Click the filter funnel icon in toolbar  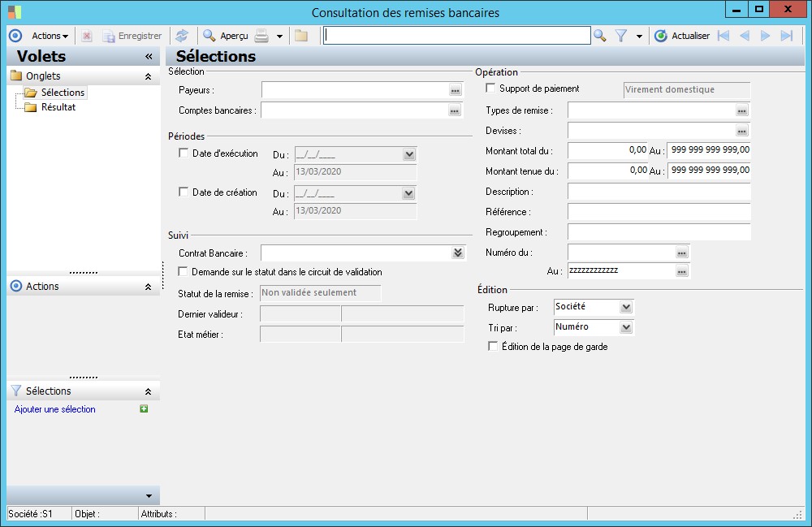[621, 36]
